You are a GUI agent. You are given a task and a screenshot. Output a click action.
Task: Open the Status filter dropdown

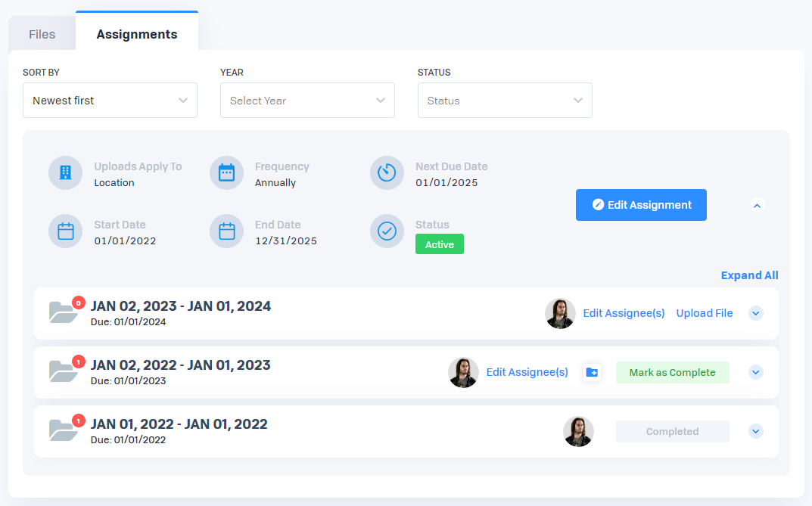tap(505, 101)
